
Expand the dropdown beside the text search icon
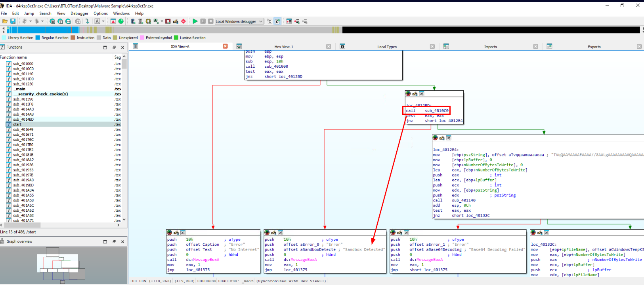pos(103,21)
